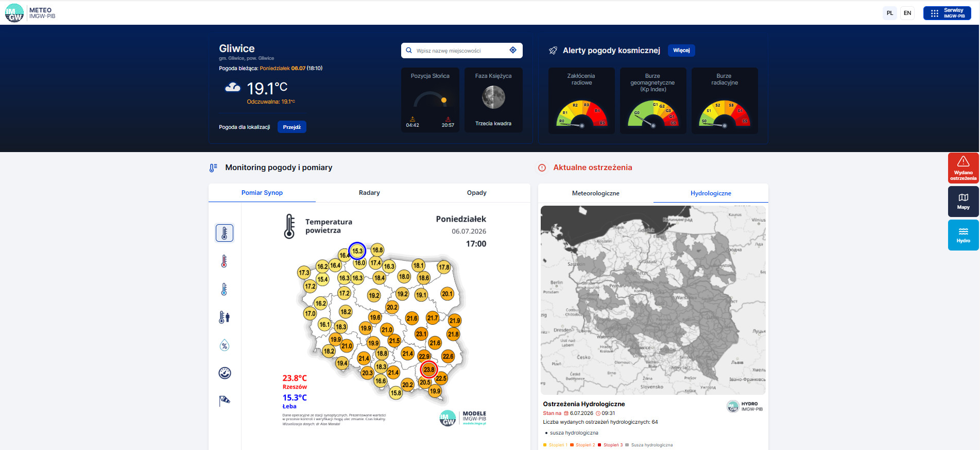Select the wind sock icon

225,401
